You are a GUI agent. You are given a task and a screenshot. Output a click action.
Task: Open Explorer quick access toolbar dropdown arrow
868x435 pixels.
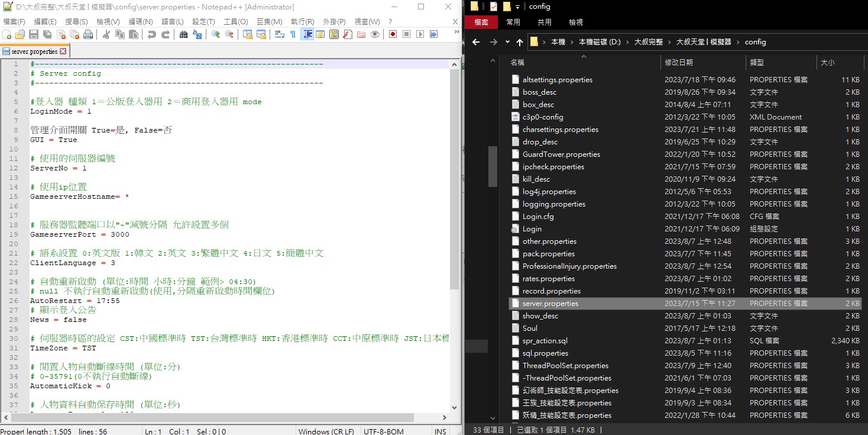point(517,7)
